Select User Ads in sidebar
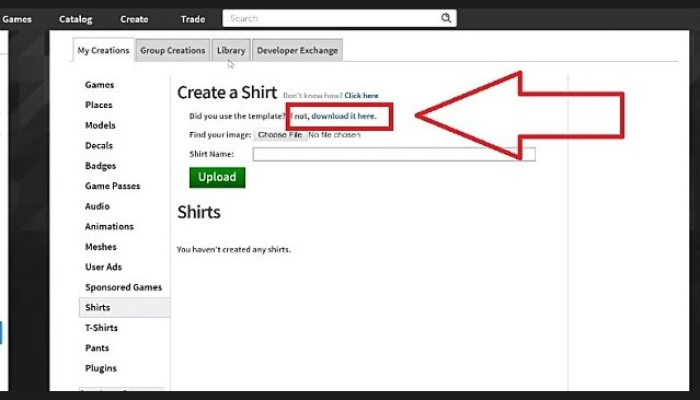700x400 pixels. point(103,267)
